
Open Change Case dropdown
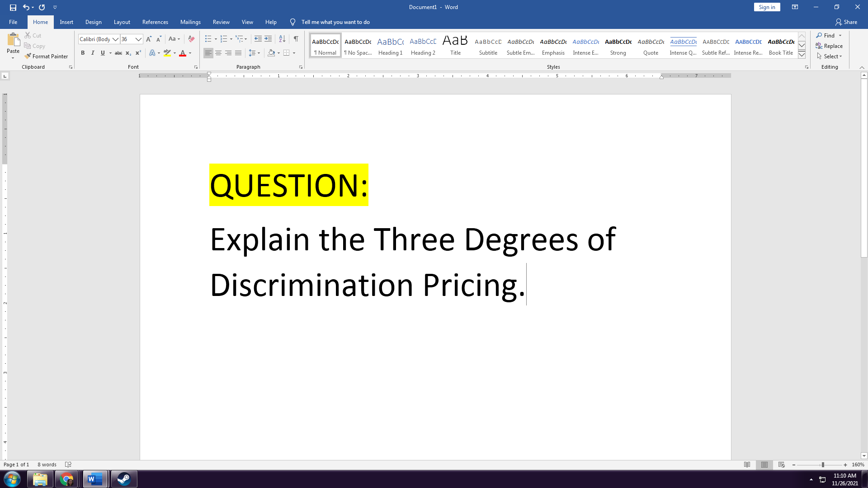click(x=174, y=39)
